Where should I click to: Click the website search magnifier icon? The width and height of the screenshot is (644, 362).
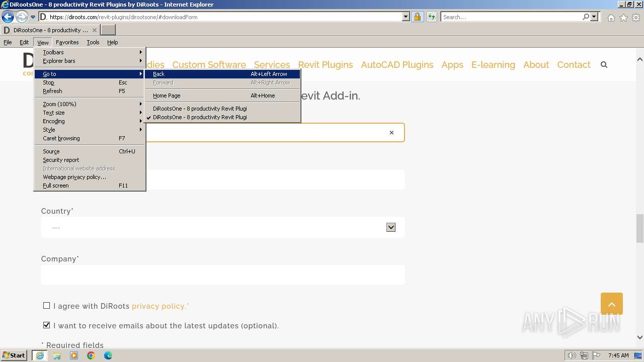(x=604, y=65)
